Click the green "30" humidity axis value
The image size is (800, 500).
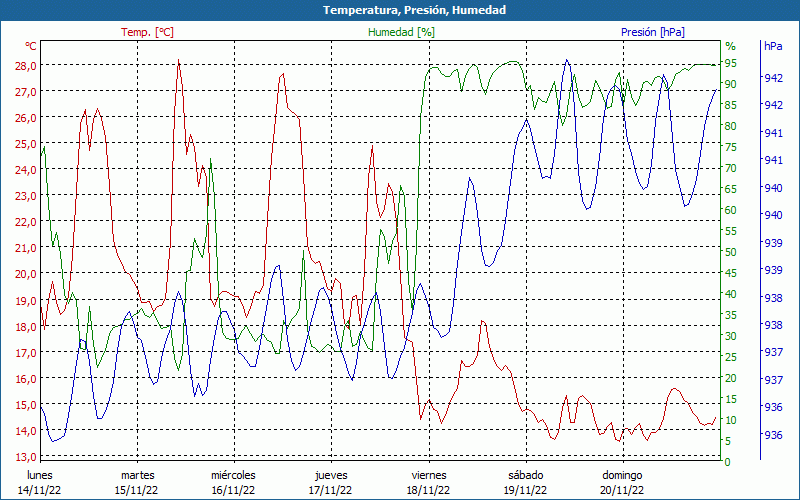point(731,336)
